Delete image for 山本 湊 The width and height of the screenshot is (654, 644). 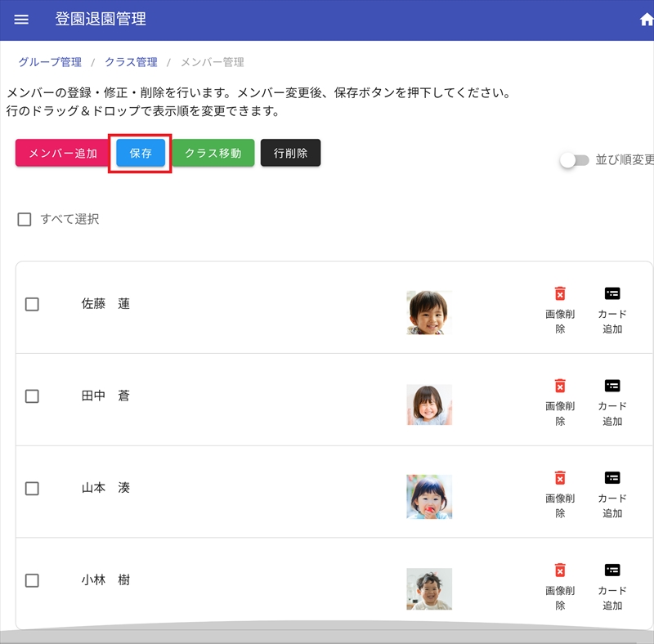(560, 478)
